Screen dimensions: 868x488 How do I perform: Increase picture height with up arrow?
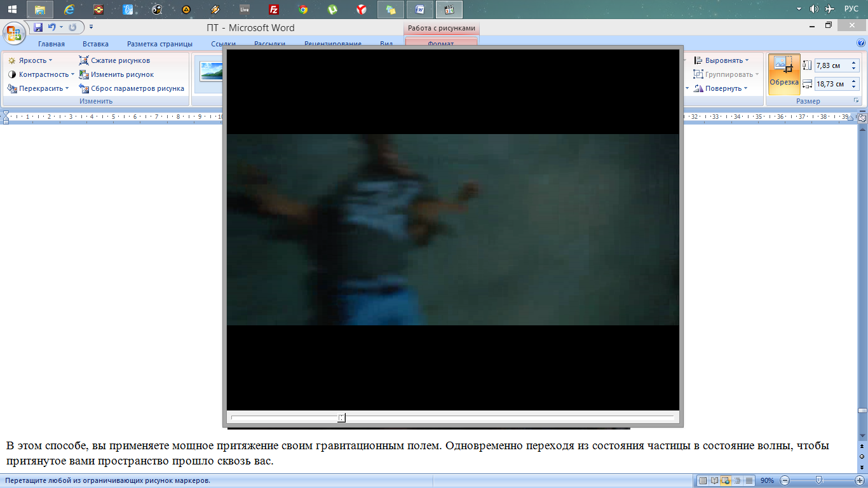854,62
